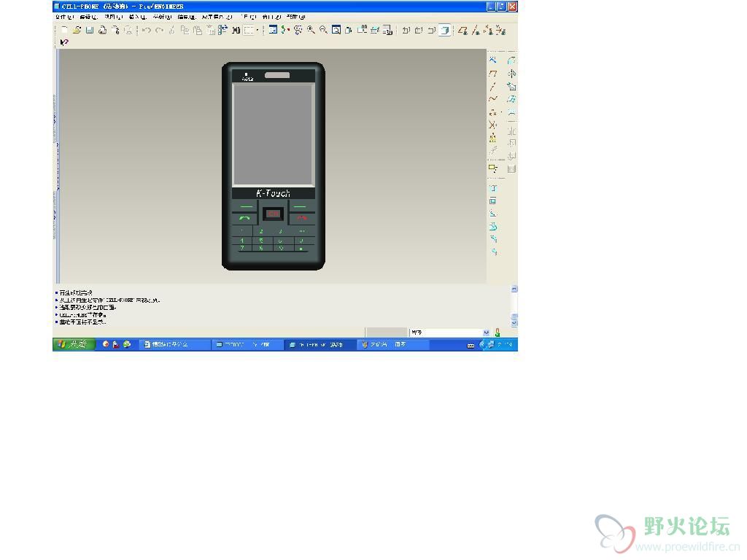The height and width of the screenshot is (560, 747).
Task: Click the K-Touch phone model in viewport
Action: [274, 166]
